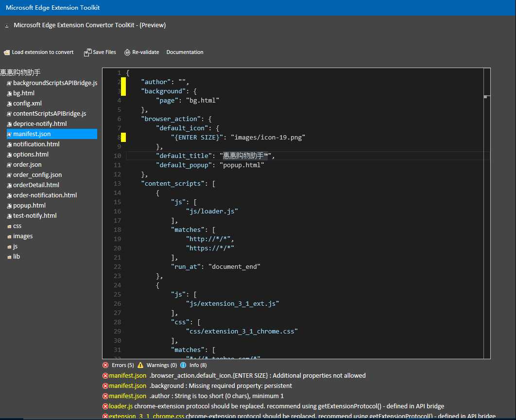Open order-notification.html file
Image resolution: width=516 pixels, height=420 pixels.
(x=45, y=195)
